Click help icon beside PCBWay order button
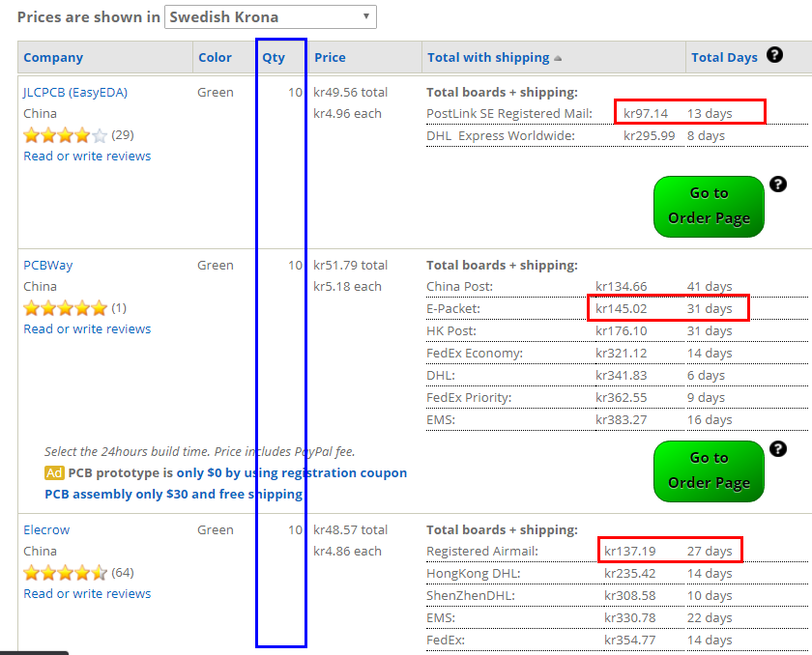This screenshot has width=812, height=655. (778, 449)
